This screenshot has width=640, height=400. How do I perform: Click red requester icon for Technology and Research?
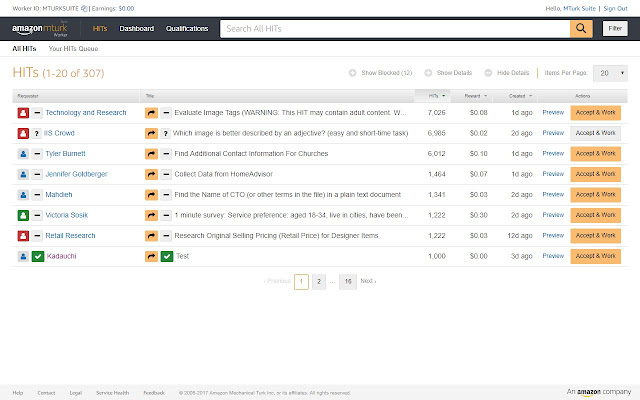(23, 113)
